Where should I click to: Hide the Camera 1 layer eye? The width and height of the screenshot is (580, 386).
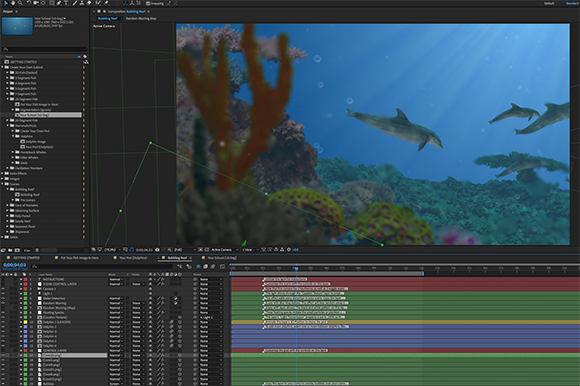(3, 289)
